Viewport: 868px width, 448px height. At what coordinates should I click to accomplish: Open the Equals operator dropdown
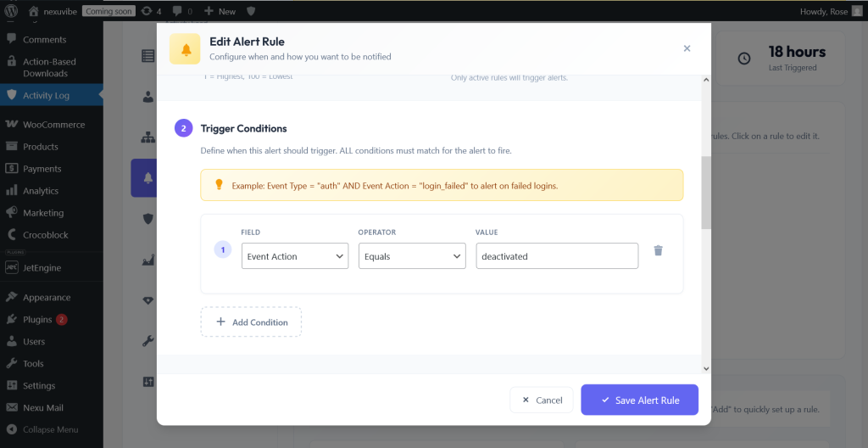[x=413, y=256]
